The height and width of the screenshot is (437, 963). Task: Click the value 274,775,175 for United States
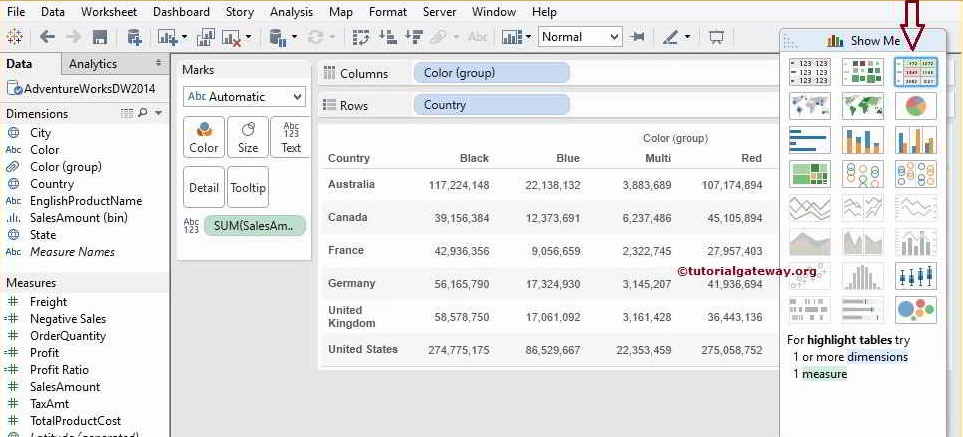pyautogui.click(x=458, y=350)
